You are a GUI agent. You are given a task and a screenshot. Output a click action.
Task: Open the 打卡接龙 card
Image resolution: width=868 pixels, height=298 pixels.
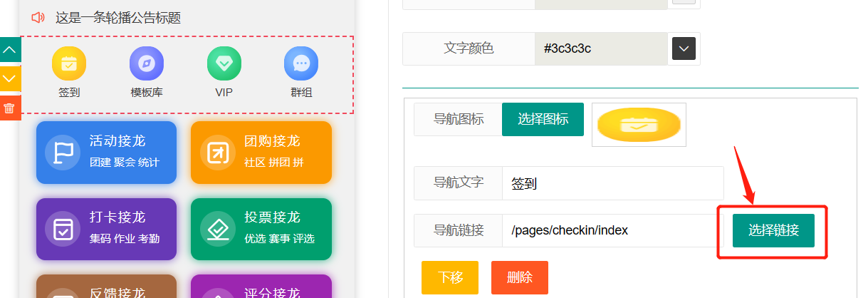106,230
